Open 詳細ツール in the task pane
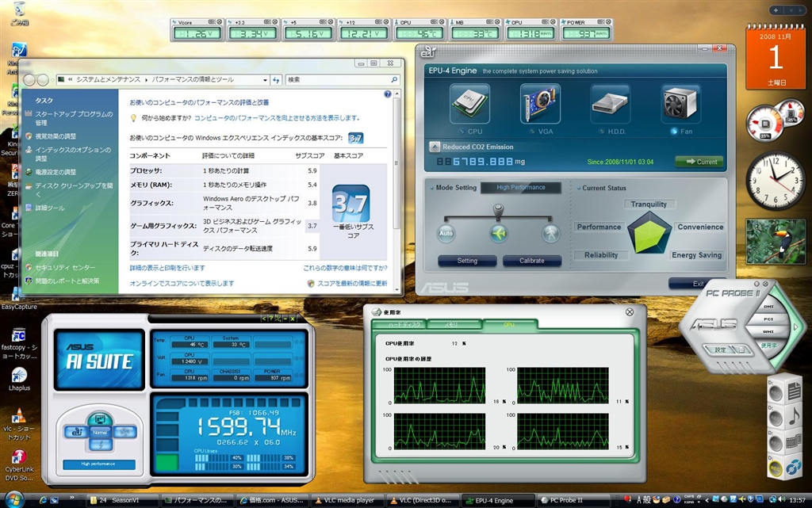 [x=50, y=208]
